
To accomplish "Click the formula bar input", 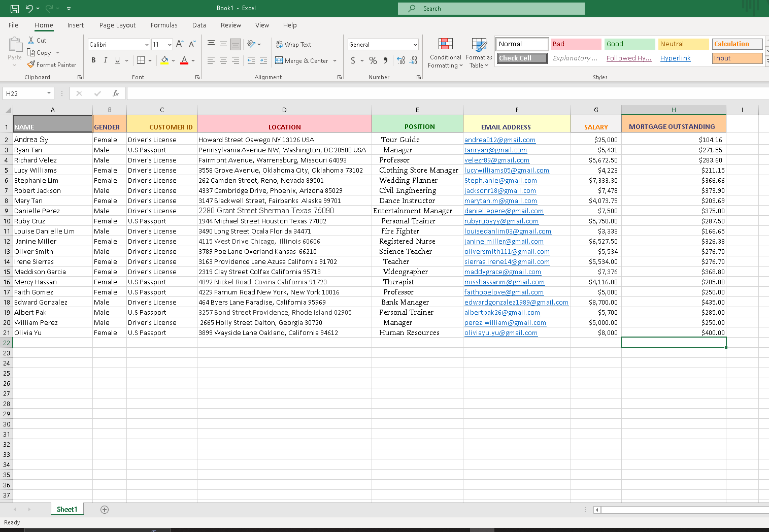I will click(x=447, y=93).
